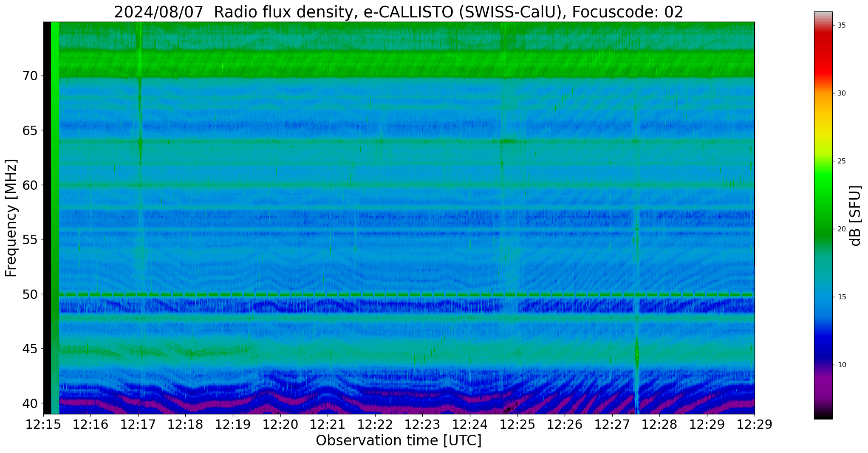Click the 12:24 time tick label
Screen dimensions: 868x453
point(470,424)
